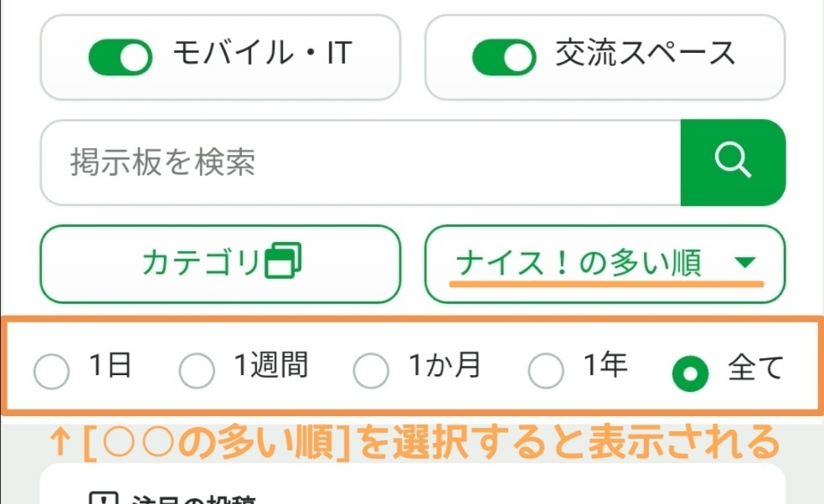Click the 交流スペース label text
Image resolution: width=824 pixels, height=504 pixels.
pyautogui.click(x=646, y=54)
